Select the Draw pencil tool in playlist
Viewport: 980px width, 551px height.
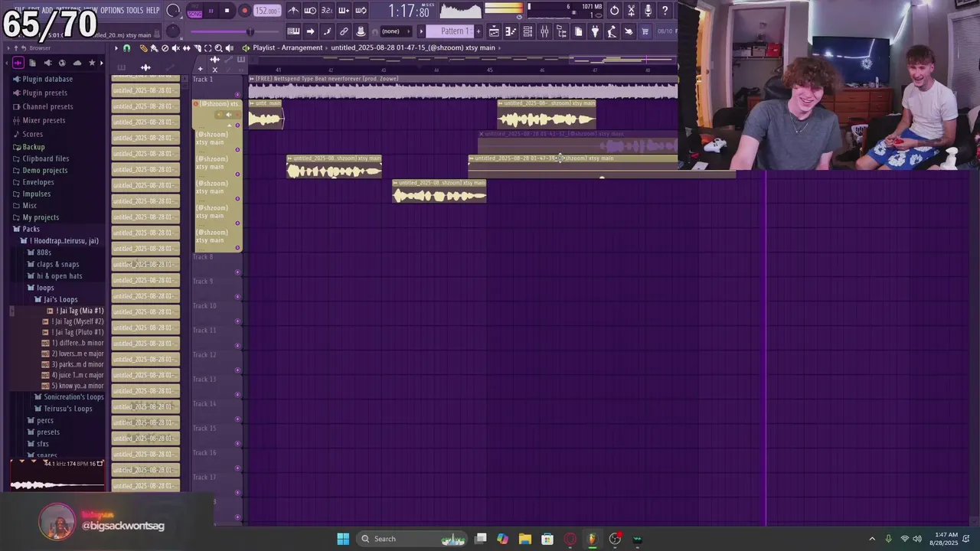pos(144,48)
